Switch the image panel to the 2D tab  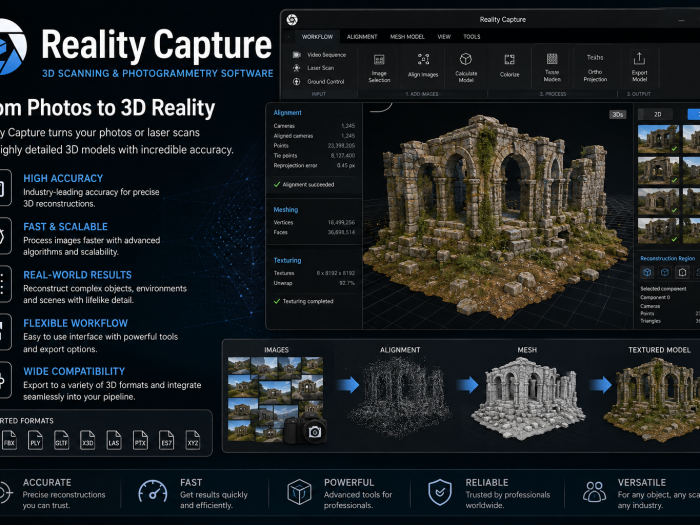pos(658,114)
